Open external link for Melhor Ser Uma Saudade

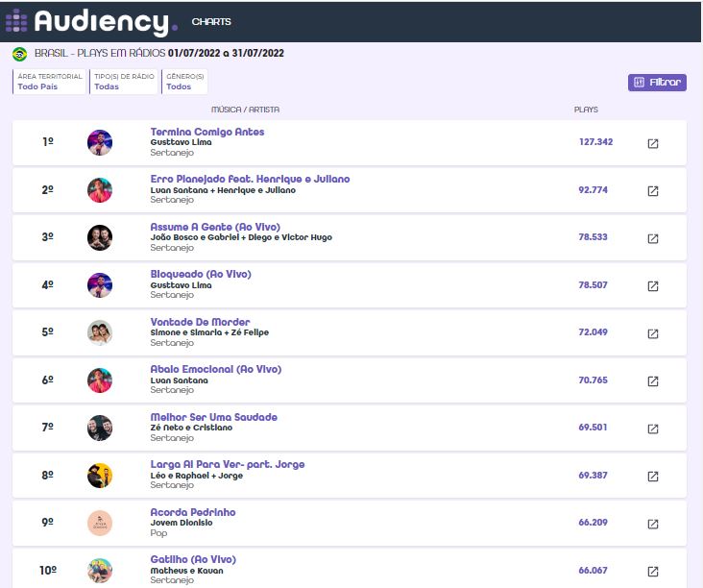pos(653,429)
